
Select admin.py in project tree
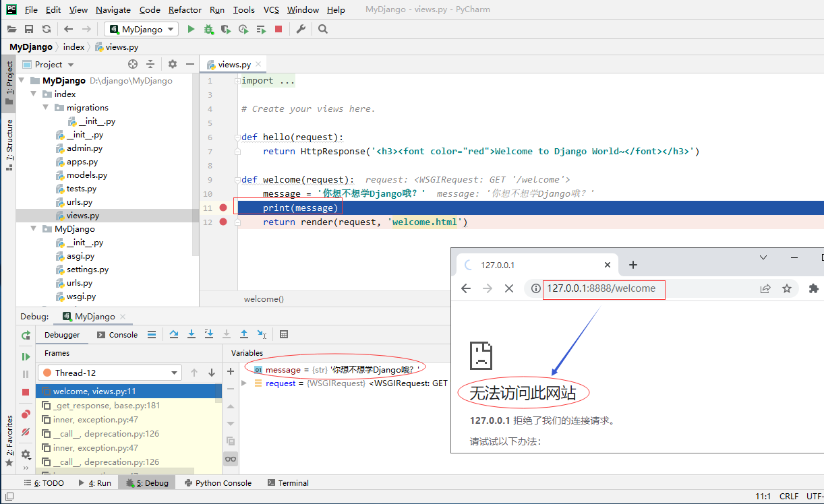pyautogui.click(x=84, y=148)
